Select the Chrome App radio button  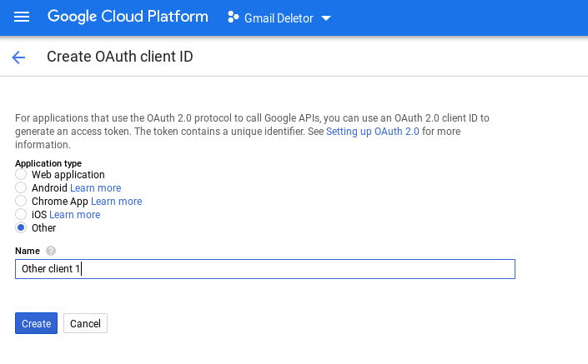[21, 201]
